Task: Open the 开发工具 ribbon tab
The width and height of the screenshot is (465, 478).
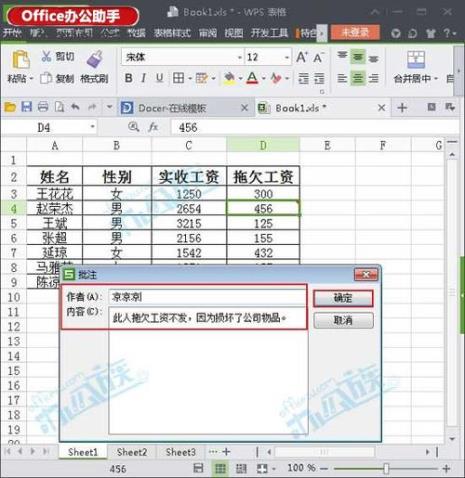Action: (x=269, y=33)
